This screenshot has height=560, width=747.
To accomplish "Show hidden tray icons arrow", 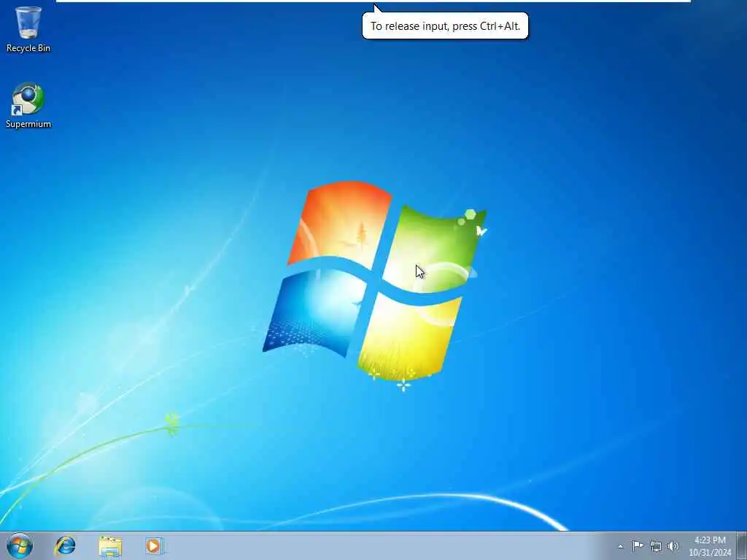I will 620,546.
